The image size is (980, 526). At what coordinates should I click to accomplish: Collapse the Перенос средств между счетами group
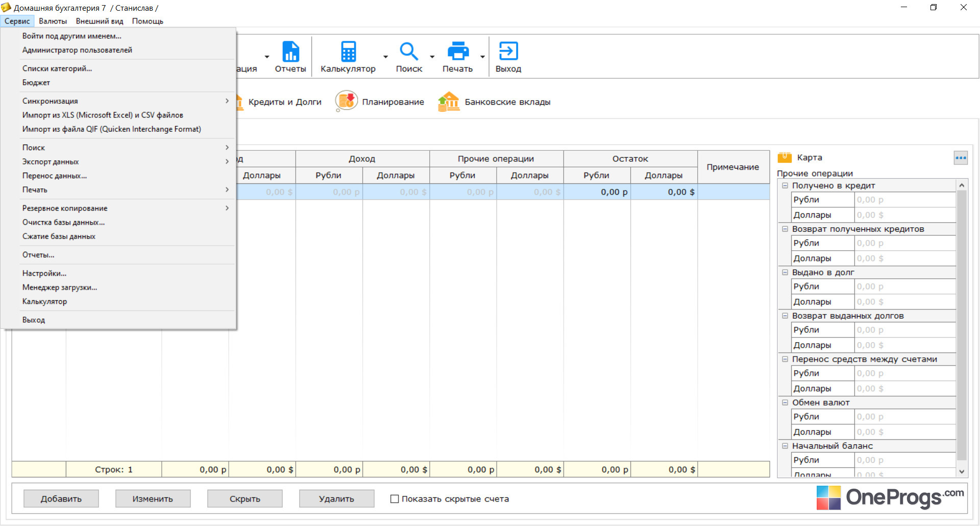785,359
